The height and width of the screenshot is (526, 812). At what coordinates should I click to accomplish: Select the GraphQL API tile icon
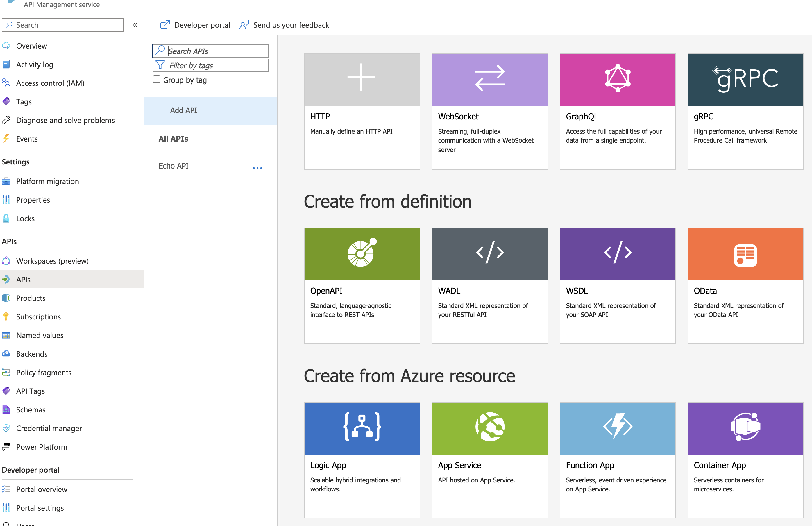click(x=617, y=78)
